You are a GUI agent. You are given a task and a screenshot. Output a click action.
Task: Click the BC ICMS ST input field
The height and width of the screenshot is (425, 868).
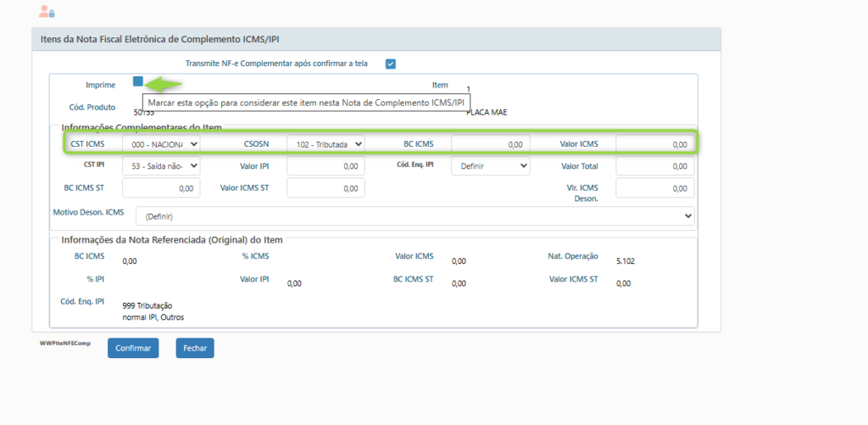click(161, 188)
